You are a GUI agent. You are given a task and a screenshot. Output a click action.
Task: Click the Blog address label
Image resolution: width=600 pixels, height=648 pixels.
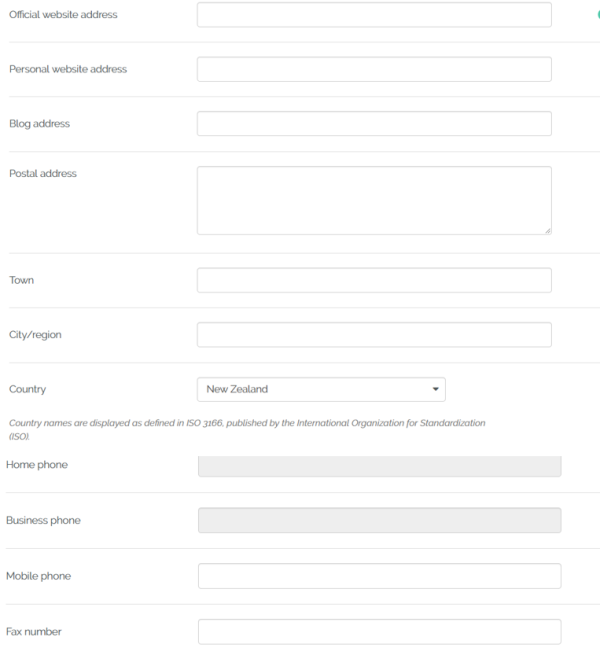point(40,124)
